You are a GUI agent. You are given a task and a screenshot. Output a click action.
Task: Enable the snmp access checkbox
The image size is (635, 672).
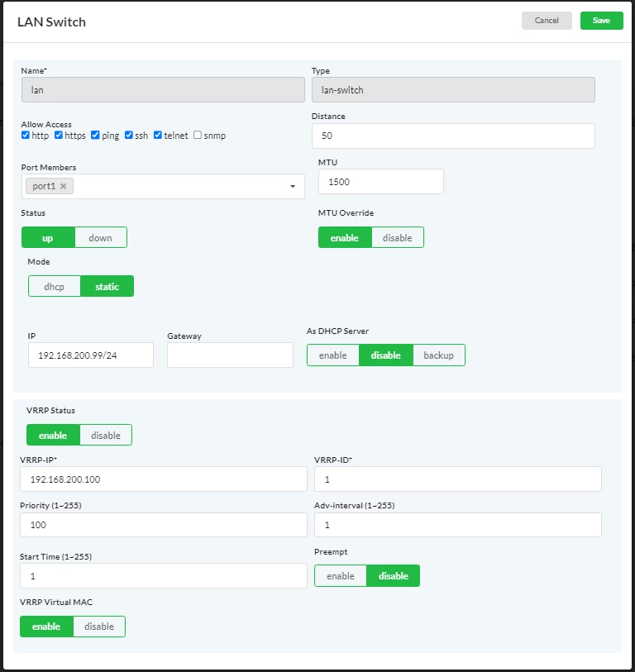[198, 136]
